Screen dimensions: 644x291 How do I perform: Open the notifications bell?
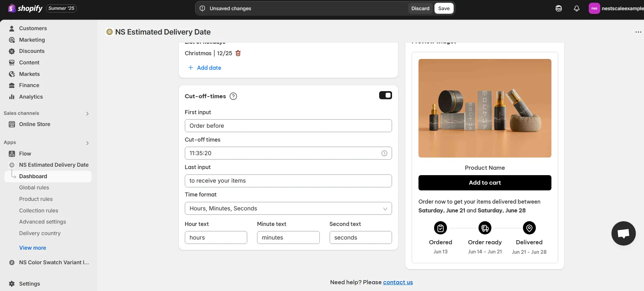pyautogui.click(x=577, y=8)
